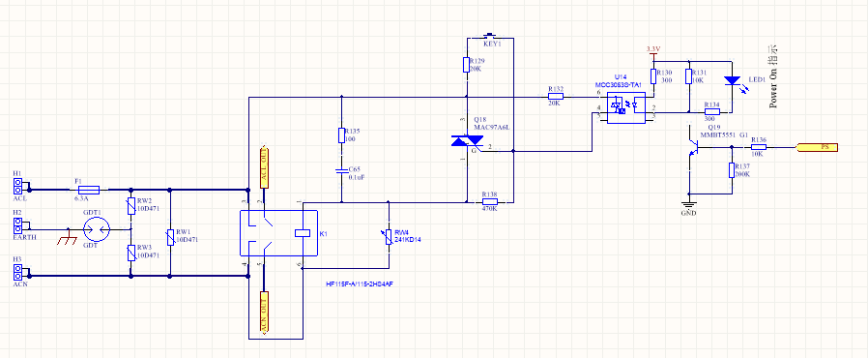This screenshot has height=358, width=868.
Task: Select the F1 fuse symbol
Action: pos(89,190)
